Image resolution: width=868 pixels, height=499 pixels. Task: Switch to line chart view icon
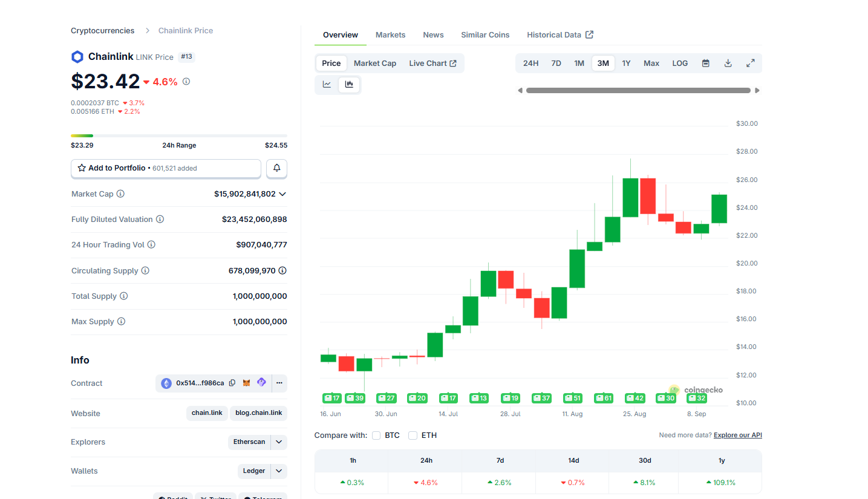327,85
